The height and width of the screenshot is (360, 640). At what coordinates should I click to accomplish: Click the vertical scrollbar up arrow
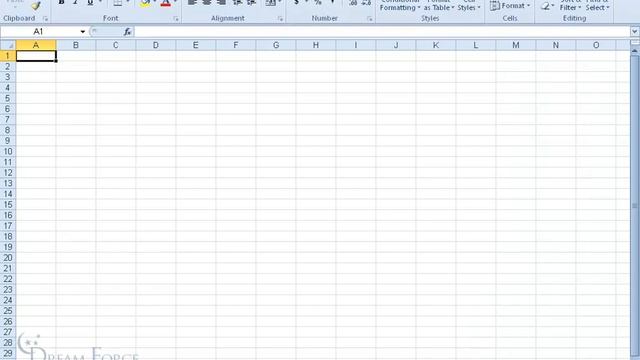[x=635, y=51]
